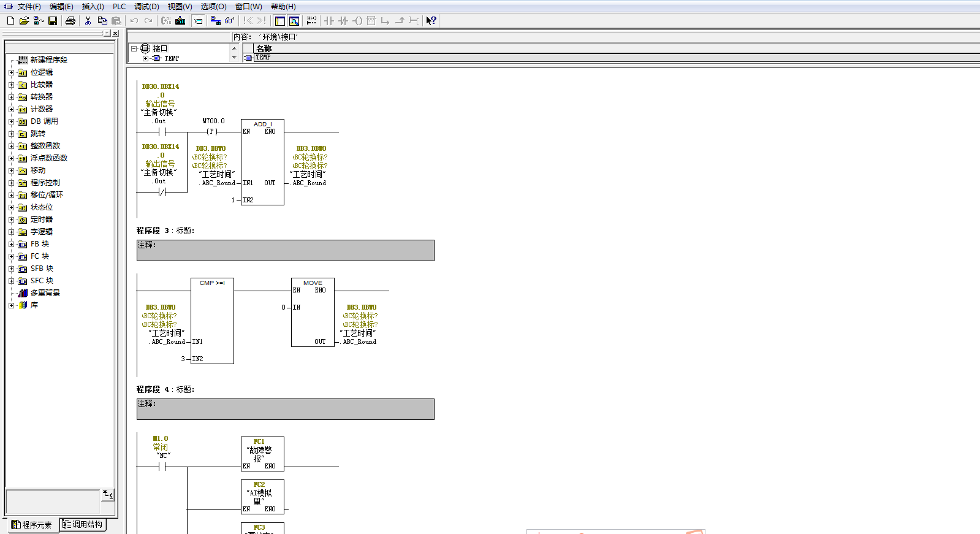Toggle the details view toolbar button
This screenshot has width=980, height=534.
(294, 21)
